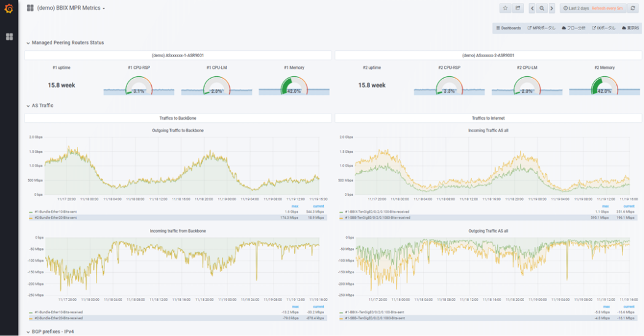
Task: Open the #1 CPU-RSP panel title menu
Action: click(139, 68)
